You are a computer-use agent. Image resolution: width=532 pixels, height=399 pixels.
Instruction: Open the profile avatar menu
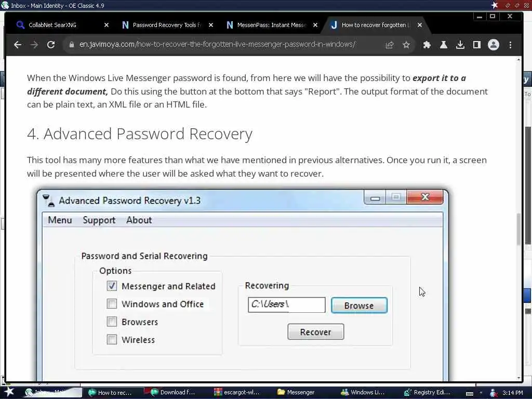pos(494,45)
